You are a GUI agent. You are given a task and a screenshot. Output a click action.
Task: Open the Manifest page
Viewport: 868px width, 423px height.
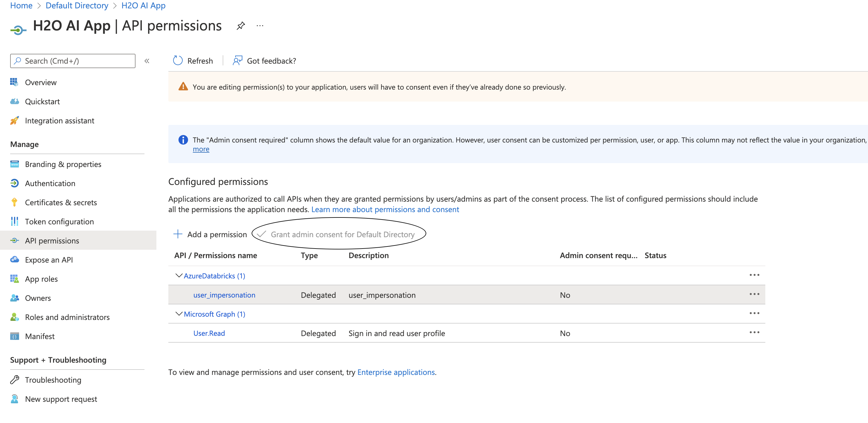pyautogui.click(x=39, y=336)
